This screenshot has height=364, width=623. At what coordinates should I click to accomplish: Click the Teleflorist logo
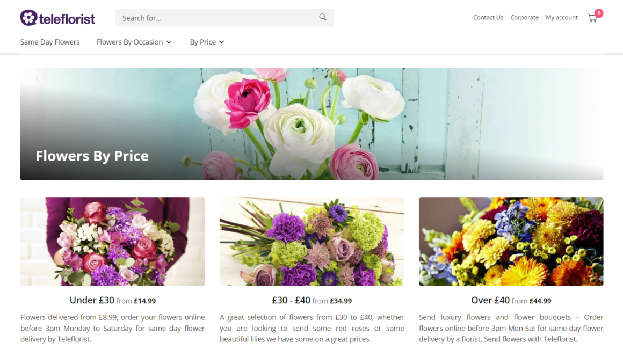(x=57, y=18)
